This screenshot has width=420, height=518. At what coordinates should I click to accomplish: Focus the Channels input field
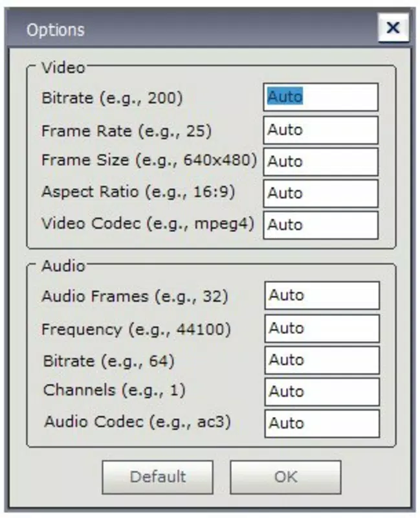point(322,392)
